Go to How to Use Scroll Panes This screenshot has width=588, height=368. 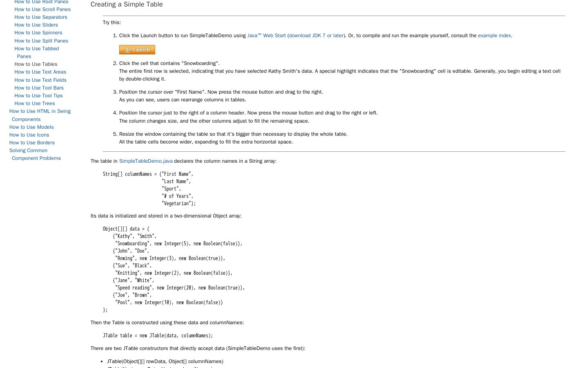42,9
